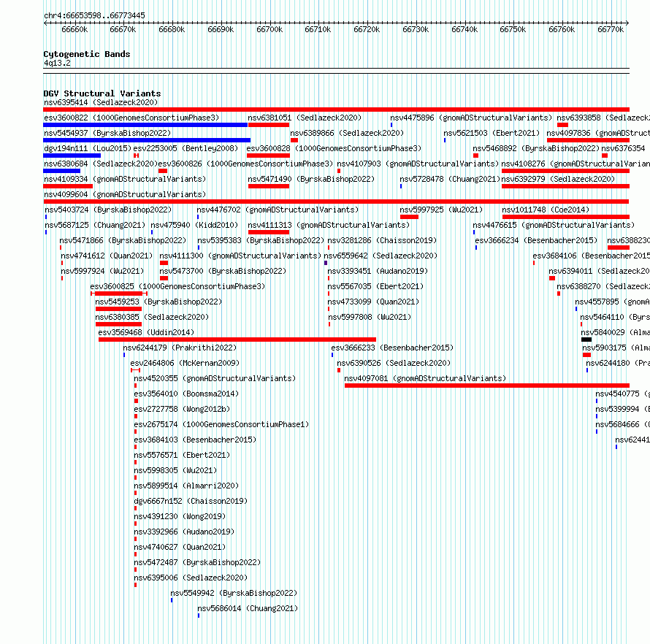Image resolution: width=650 pixels, height=644 pixels.
Task: Open the nsv4099604 (gnomADStructuralVariants) variant
Action: pos(125,194)
